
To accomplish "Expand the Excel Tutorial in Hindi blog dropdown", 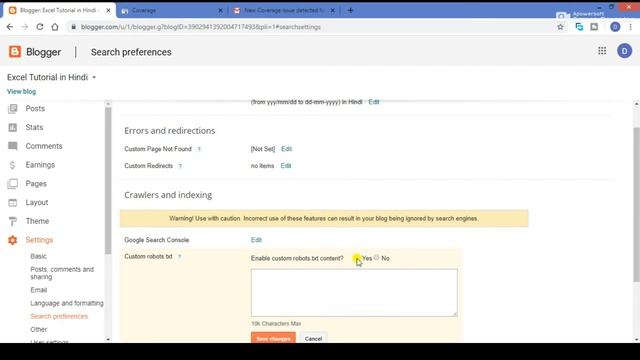I will [94, 77].
